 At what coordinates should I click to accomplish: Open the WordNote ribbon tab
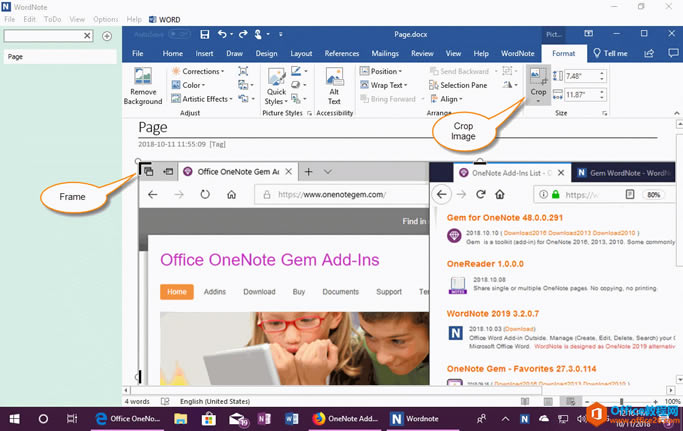(x=517, y=53)
